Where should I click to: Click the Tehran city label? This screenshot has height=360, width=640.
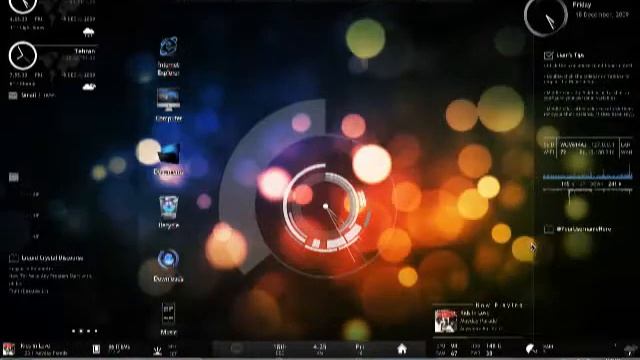click(85, 51)
